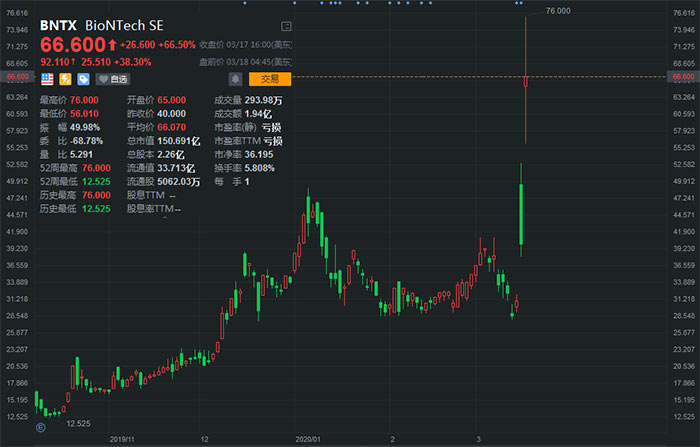Click the circled E event marker
The height and width of the screenshot is (447, 700).
click(41, 427)
